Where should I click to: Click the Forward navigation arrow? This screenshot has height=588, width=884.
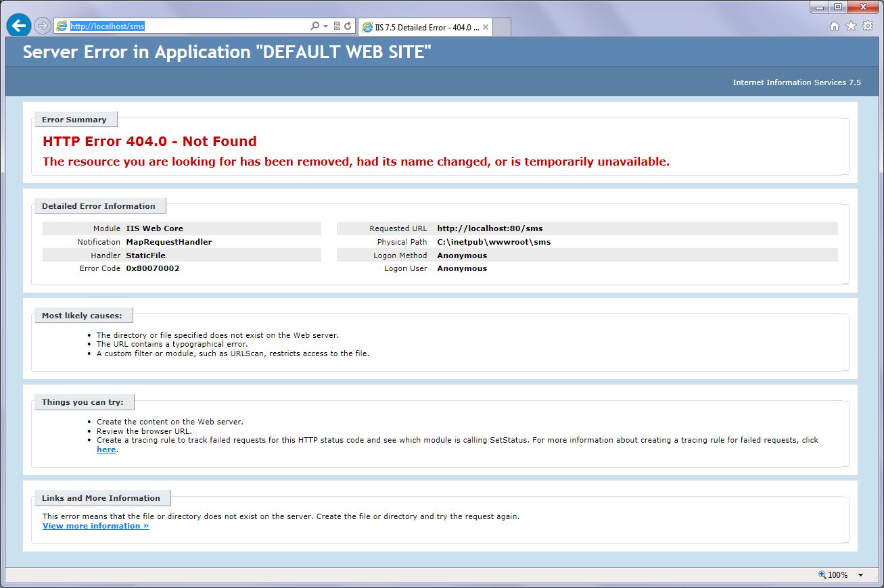(42, 26)
